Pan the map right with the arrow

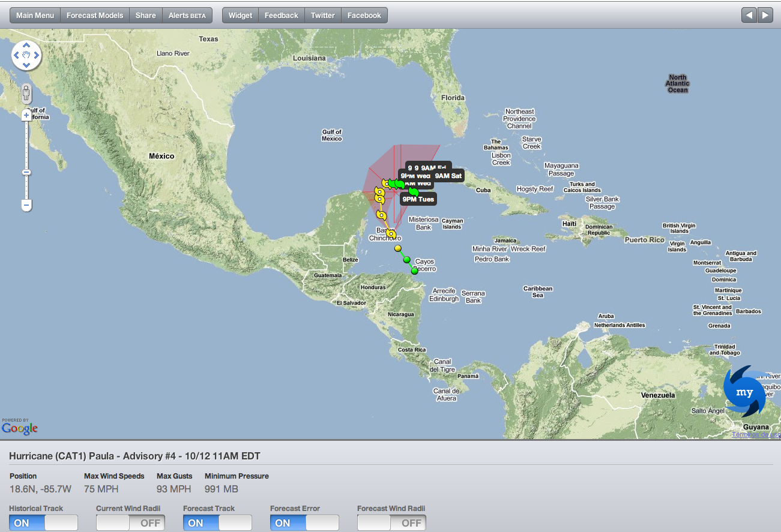(36, 56)
